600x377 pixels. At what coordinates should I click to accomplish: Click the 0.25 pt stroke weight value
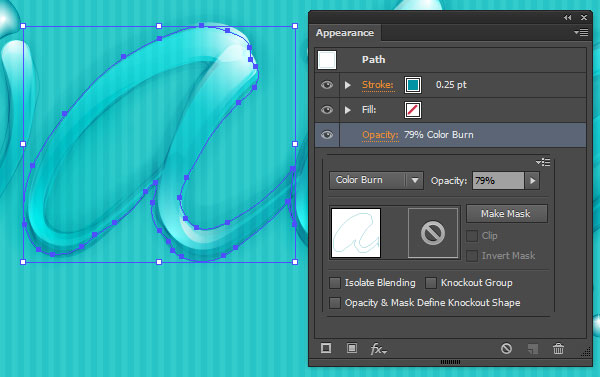[x=451, y=85]
